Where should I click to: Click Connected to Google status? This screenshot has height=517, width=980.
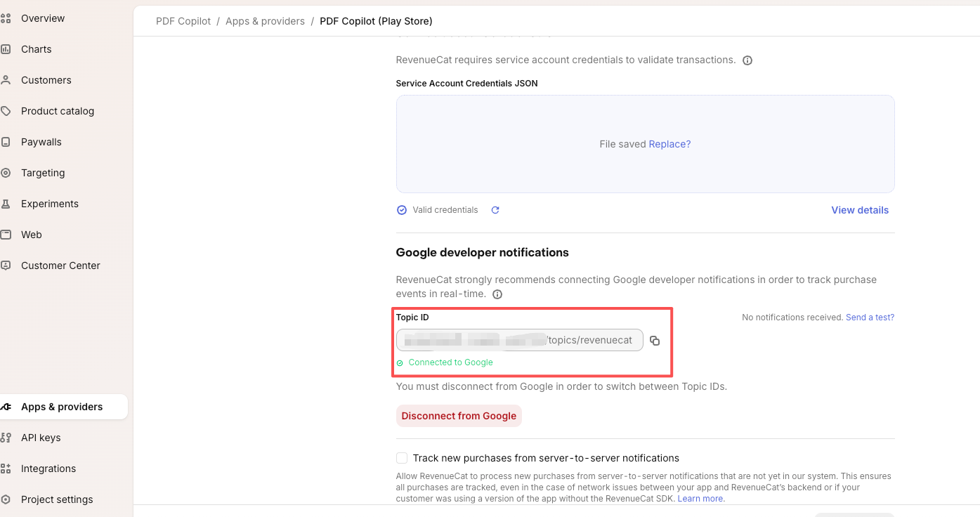(450, 362)
